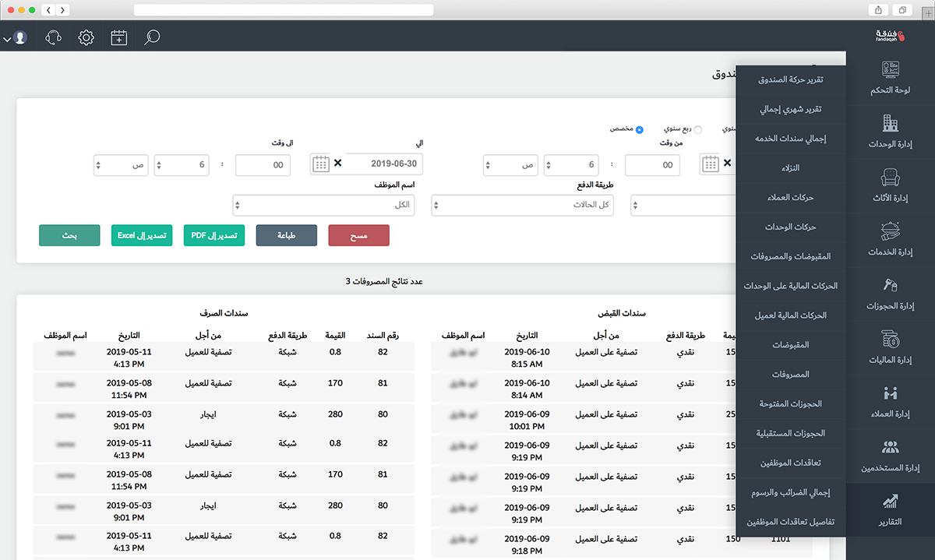Select the مخصص radio option
935x560 pixels.
click(639, 129)
